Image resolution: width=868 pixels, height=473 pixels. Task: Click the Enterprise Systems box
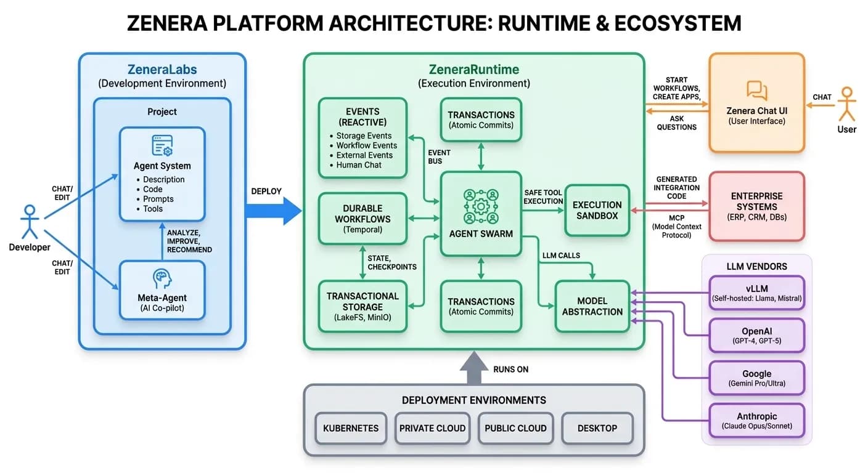pyautogui.click(x=756, y=206)
